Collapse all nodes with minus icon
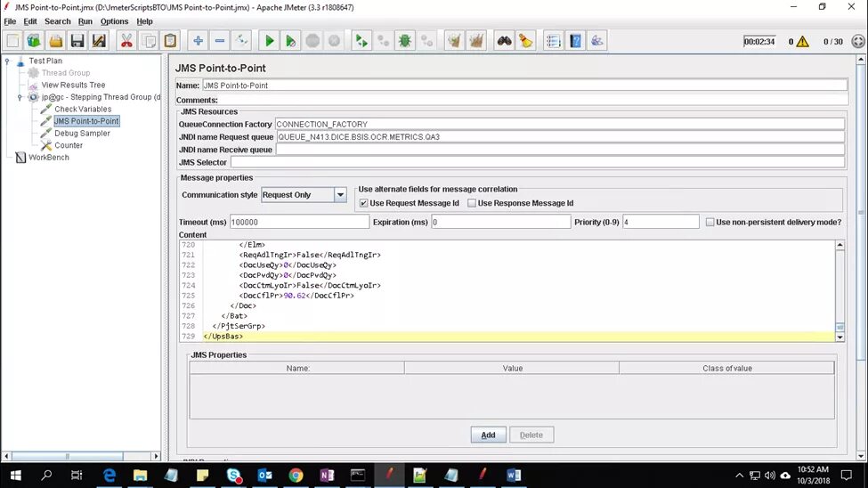Viewport: 868px width, 488px height. click(220, 40)
